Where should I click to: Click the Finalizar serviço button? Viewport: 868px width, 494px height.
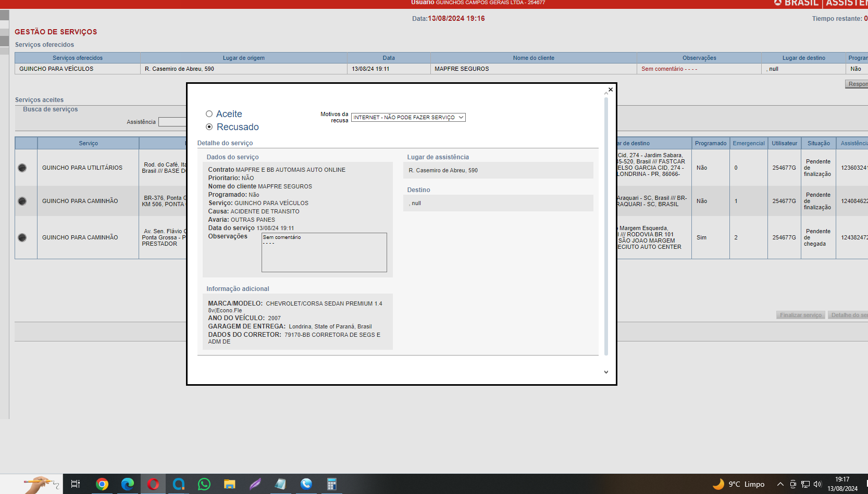coord(800,315)
